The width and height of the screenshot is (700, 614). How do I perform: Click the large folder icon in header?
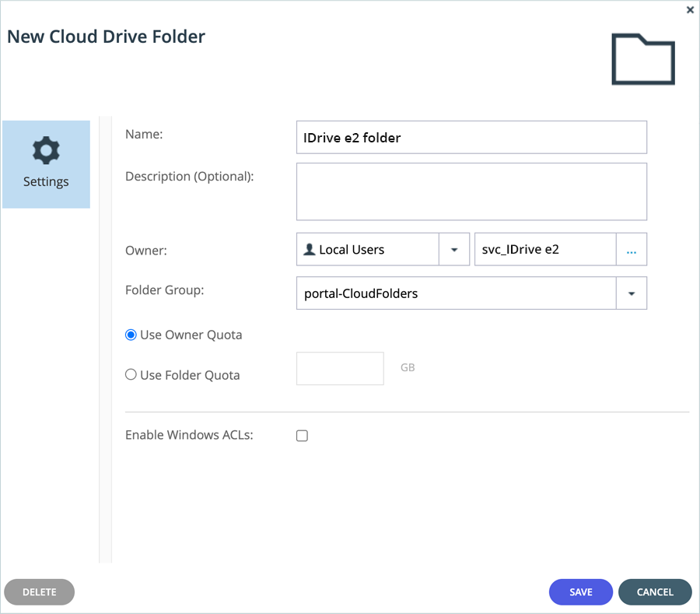coord(643,59)
